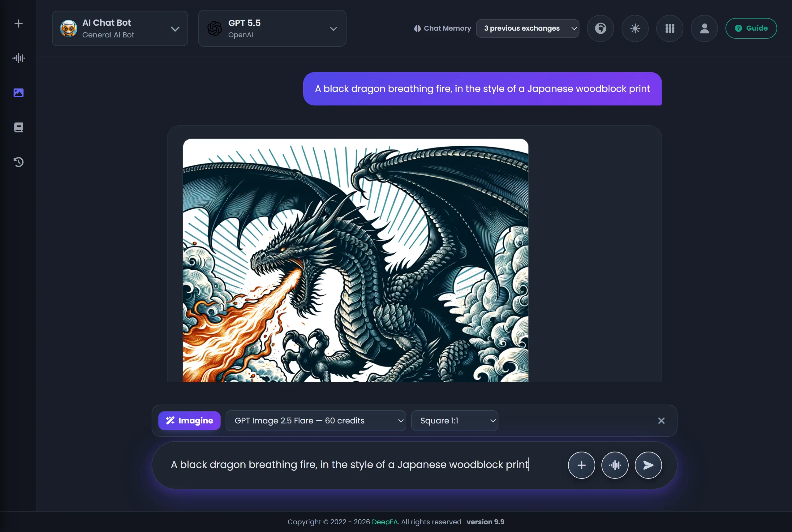Screen dimensions: 792x532
Task: Open voice mode from sidebar waveform icon
Action: [18, 58]
